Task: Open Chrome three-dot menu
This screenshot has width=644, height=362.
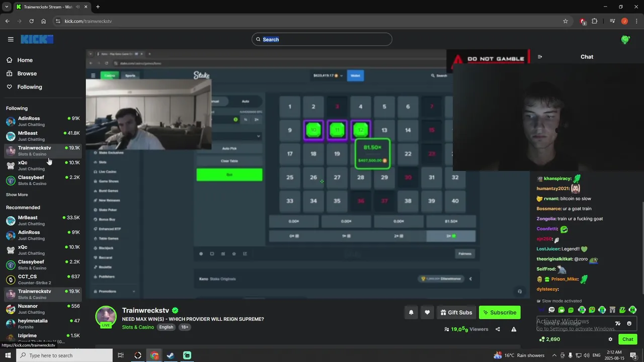Action: 636,21
